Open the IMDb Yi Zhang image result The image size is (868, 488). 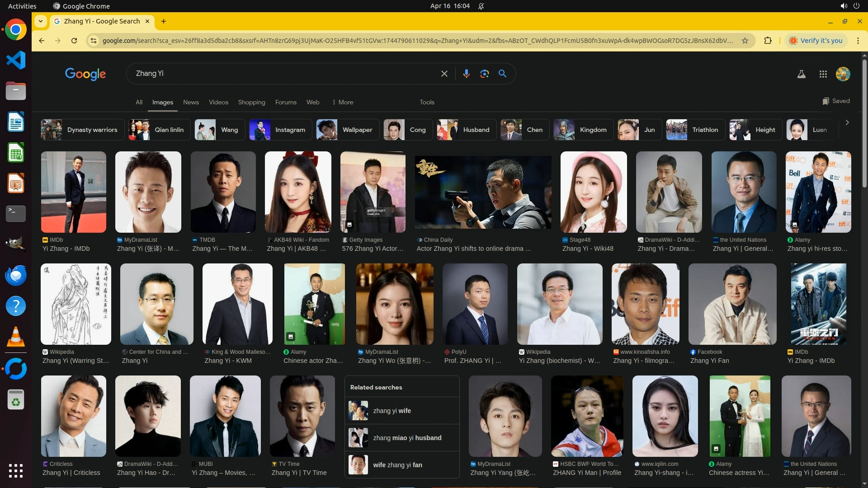73,192
